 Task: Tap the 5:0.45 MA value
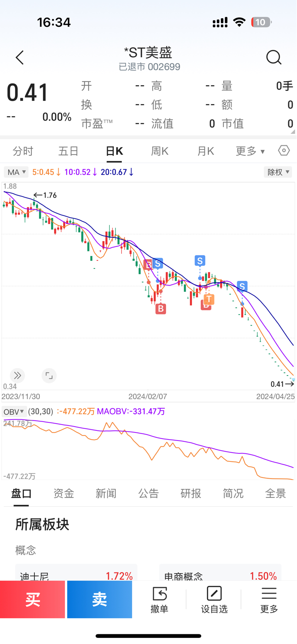pyautogui.click(x=46, y=172)
